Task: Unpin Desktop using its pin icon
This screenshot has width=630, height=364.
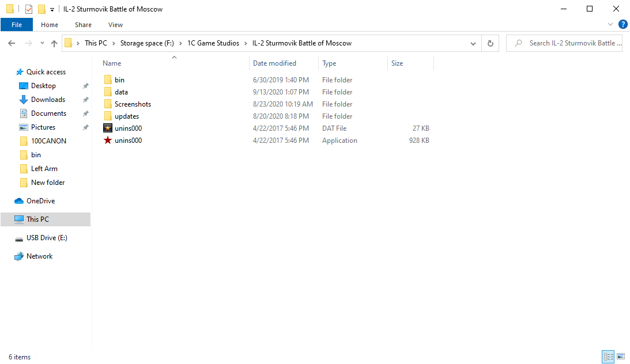Action: [x=85, y=86]
